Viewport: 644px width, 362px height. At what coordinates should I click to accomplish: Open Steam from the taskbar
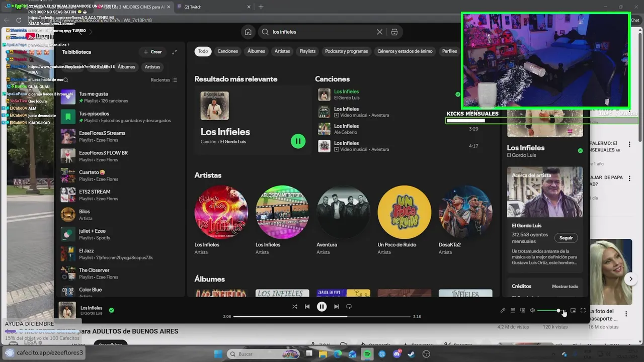tap(412, 354)
